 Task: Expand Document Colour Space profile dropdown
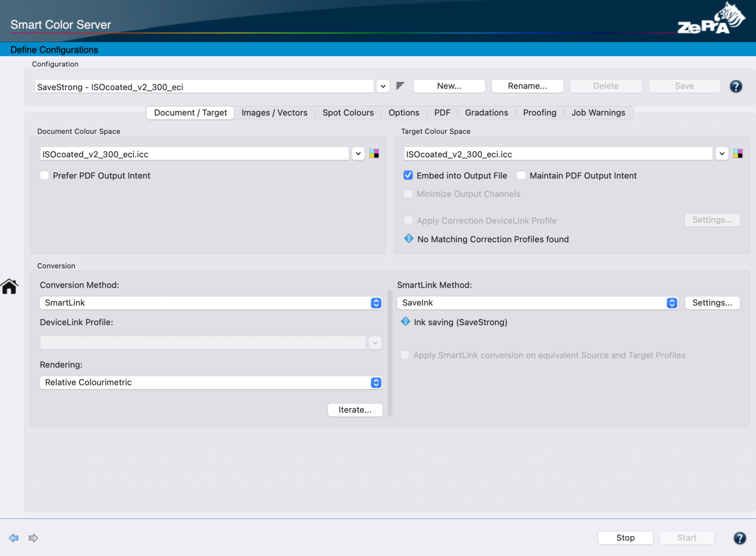click(x=358, y=154)
